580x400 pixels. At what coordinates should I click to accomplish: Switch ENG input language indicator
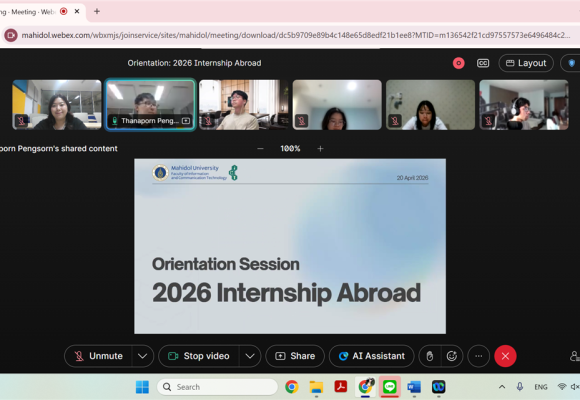541,387
